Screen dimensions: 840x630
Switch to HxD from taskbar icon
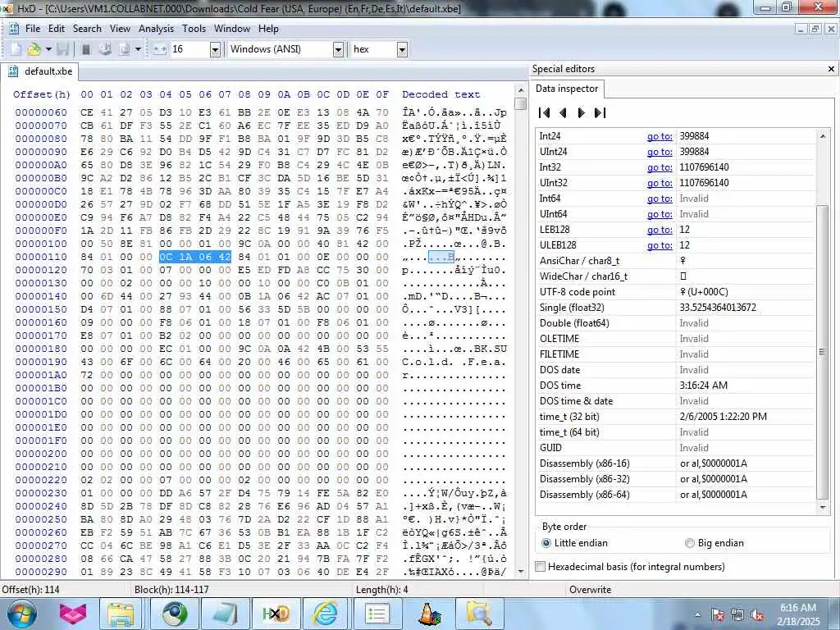coord(276,614)
